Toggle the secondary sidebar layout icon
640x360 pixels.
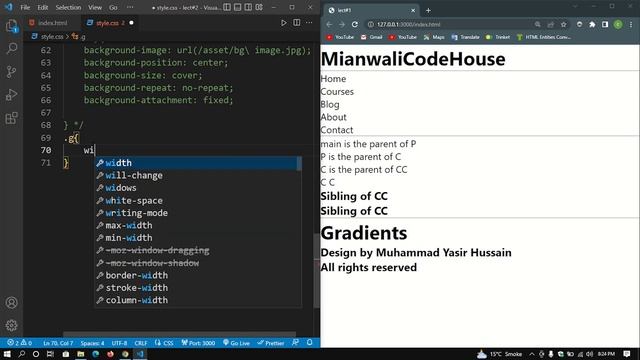pyautogui.click(x=248, y=7)
